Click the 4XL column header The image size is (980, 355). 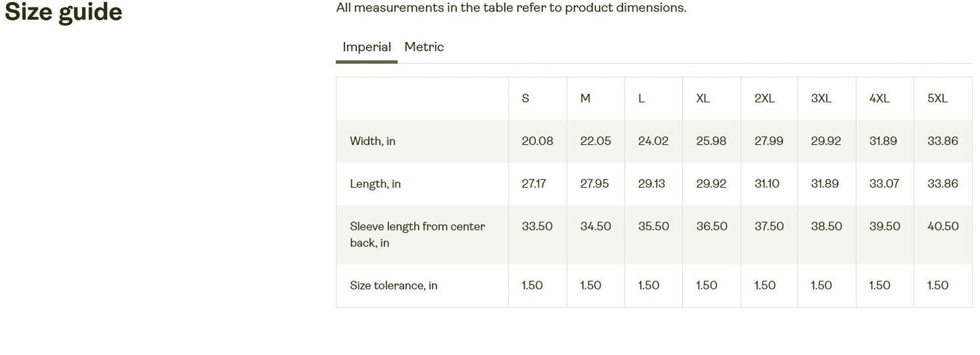(880, 98)
